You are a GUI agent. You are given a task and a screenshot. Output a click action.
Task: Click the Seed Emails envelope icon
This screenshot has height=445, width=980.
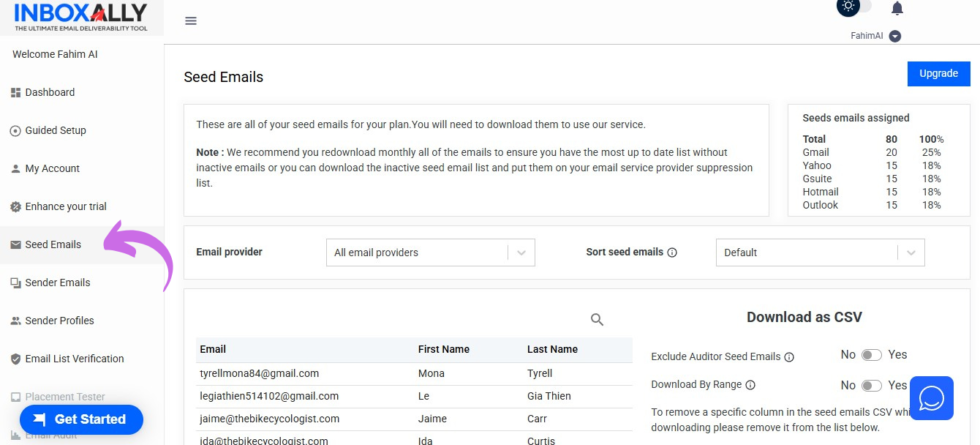(16, 245)
